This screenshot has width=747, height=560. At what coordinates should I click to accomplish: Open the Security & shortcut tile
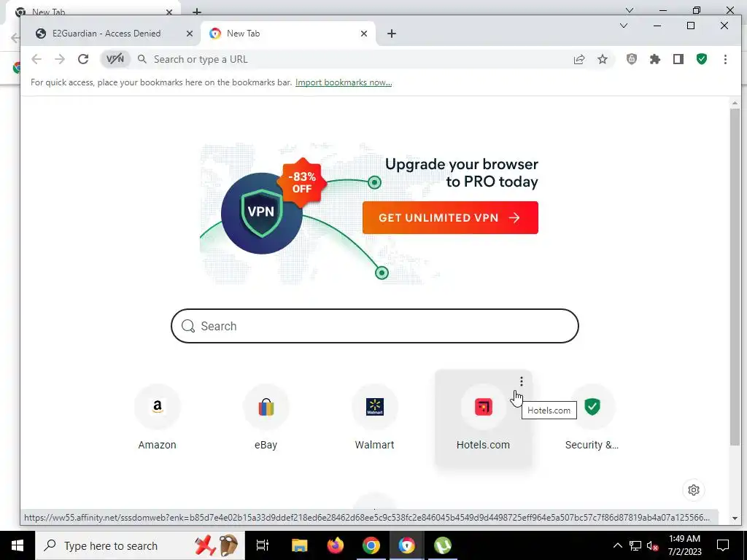pos(592,418)
